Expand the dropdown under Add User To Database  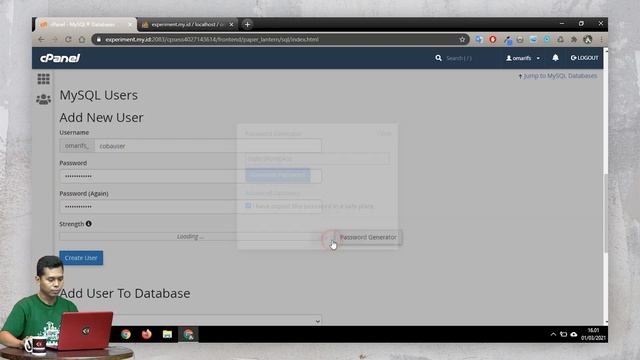click(x=191, y=321)
